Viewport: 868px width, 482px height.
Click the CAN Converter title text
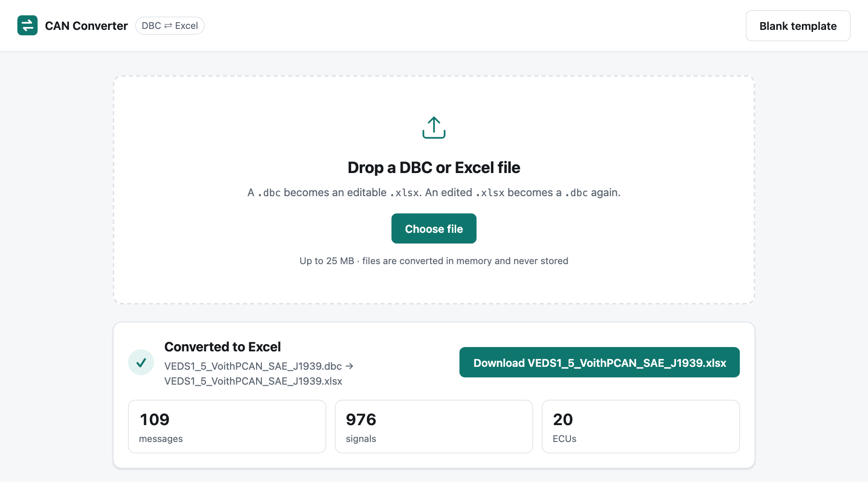click(x=86, y=26)
